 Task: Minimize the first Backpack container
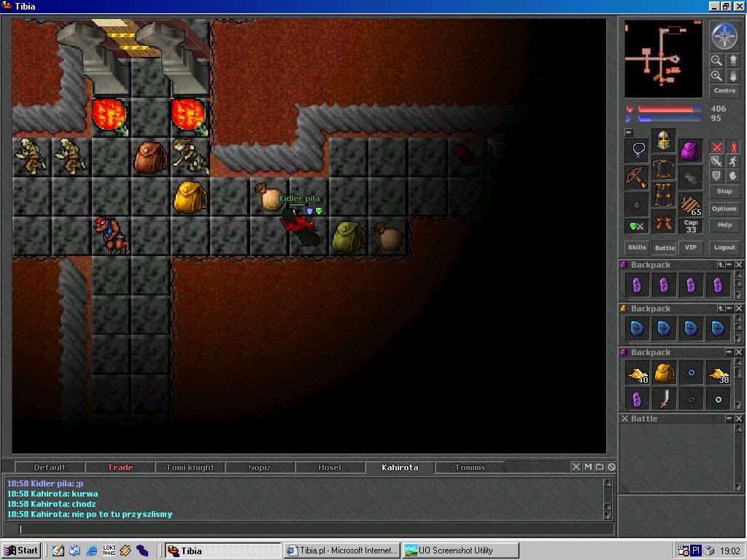(x=729, y=265)
